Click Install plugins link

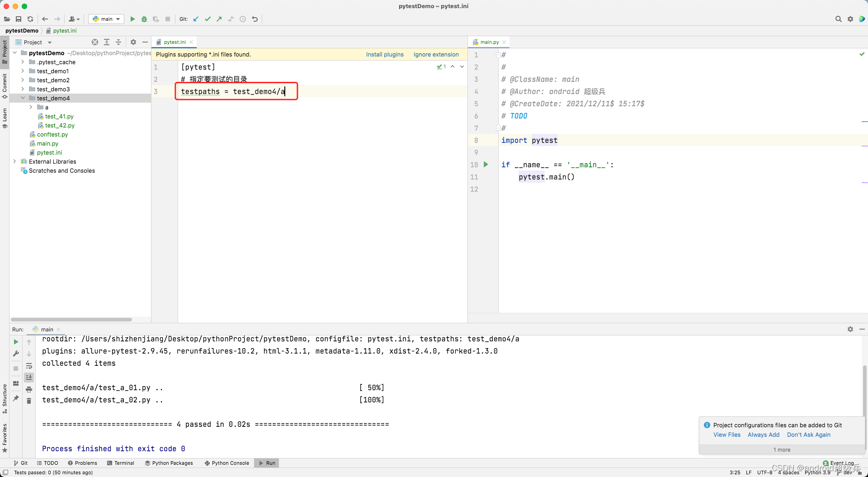click(385, 54)
